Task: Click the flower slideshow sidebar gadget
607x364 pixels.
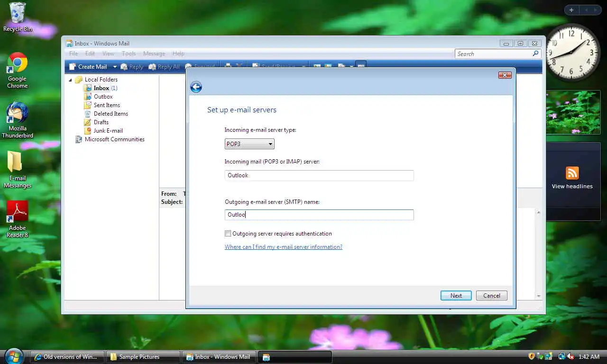Action: [x=573, y=113]
